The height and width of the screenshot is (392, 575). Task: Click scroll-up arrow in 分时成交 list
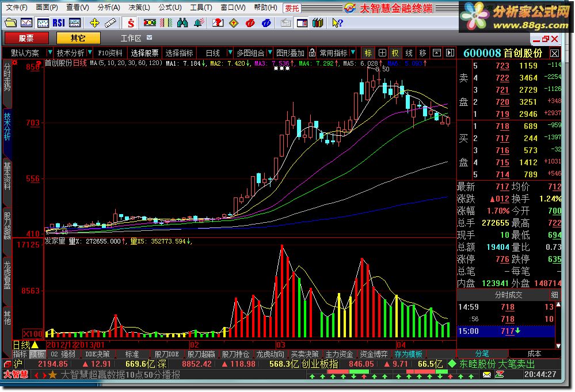[558, 304]
